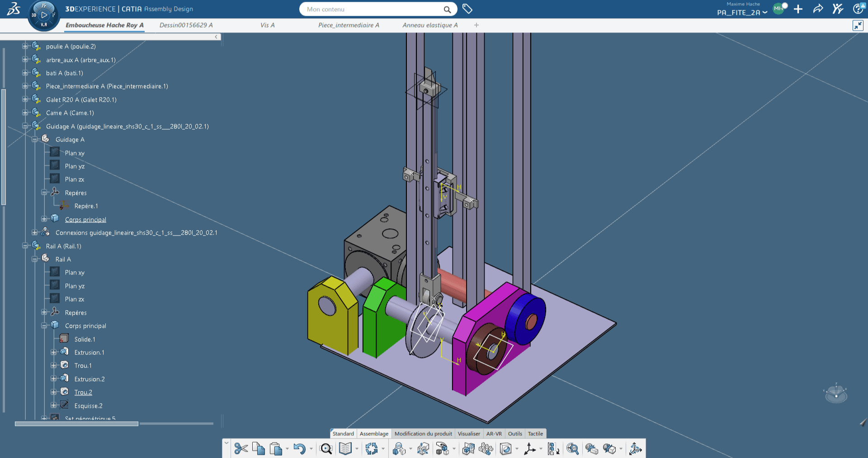Expand the Connexions guidage_lineaire node

34,233
